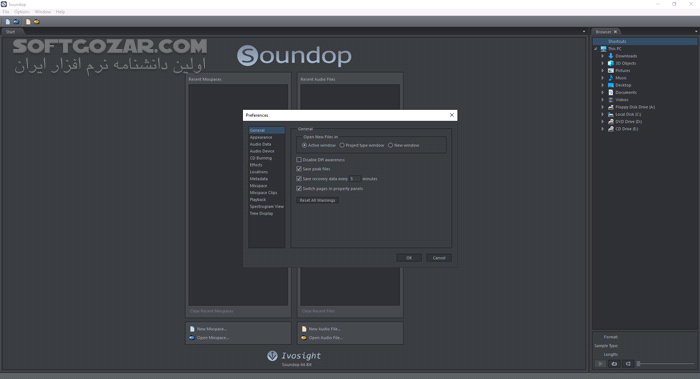Click the Open Audio File toolbar icon
The height and width of the screenshot is (379, 700).
click(x=37, y=21)
